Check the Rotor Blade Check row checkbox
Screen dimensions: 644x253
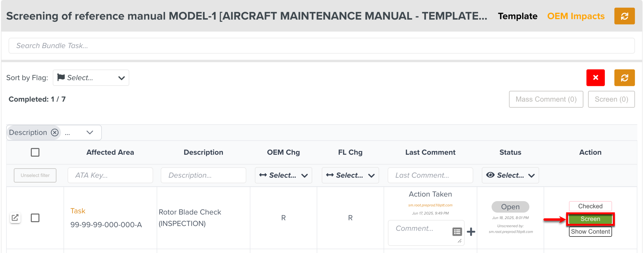pyautogui.click(x=35, y=218)
